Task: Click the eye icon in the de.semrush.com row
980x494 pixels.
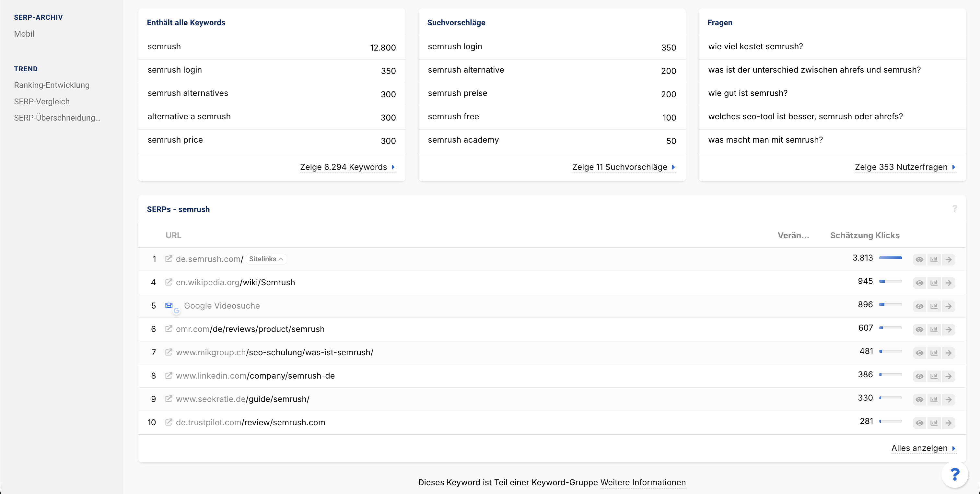Action: click(919, 260)
